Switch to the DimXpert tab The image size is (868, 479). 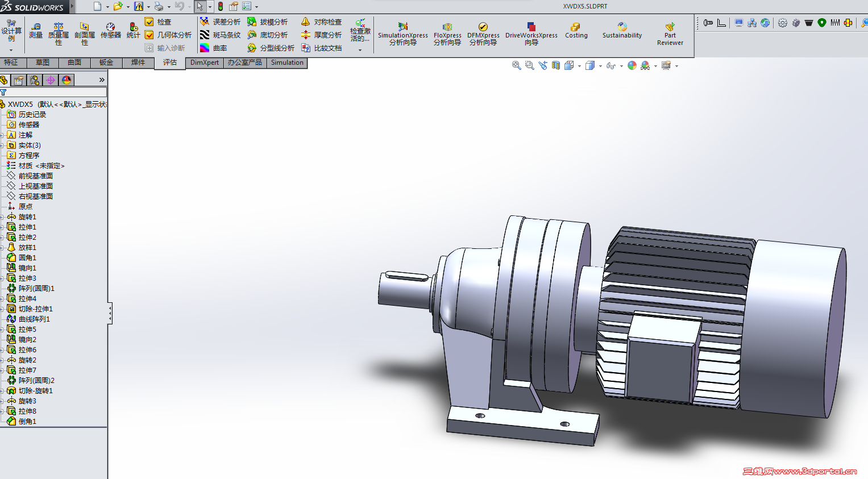click(x=205, y=63)
